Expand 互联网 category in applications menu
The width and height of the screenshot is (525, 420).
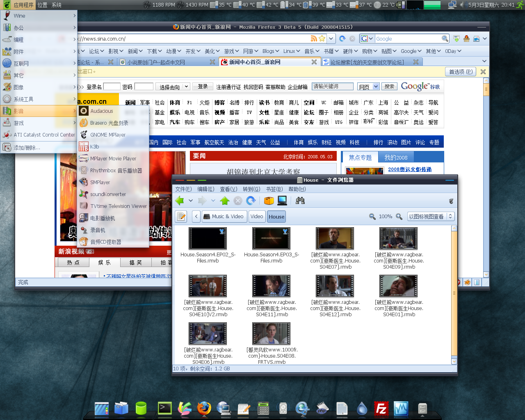point(39,63)
